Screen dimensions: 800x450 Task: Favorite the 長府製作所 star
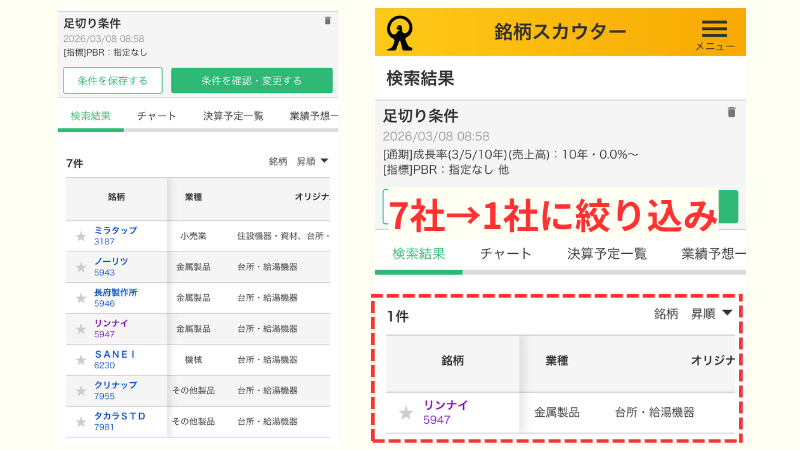[x=81, y=298]
